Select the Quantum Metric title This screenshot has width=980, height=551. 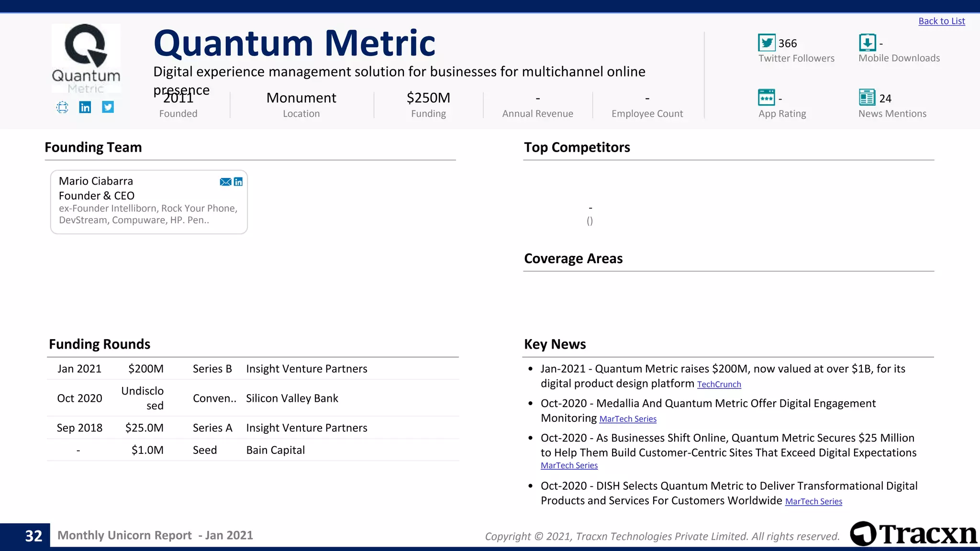(x=294, y=43)
